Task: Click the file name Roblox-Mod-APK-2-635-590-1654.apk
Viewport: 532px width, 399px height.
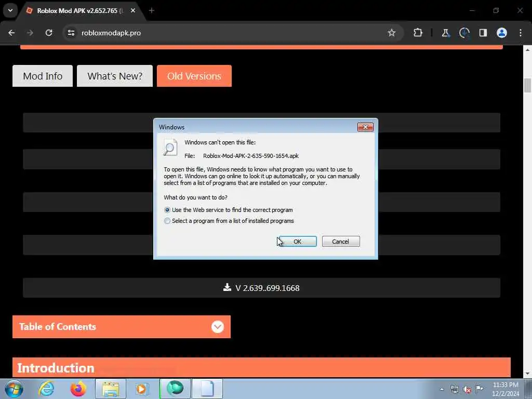Action: coord(251,156)
